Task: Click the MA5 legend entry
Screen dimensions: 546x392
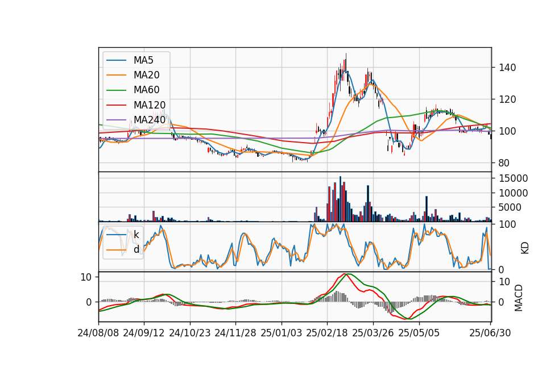Action: click(x=130, y=60)
